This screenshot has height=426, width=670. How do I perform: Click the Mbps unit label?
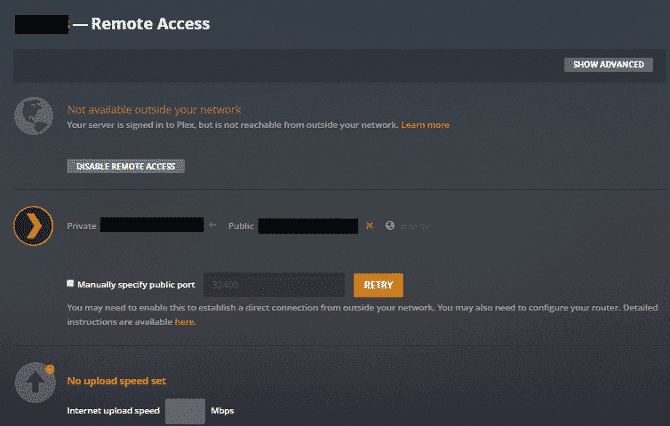point(222,411)
